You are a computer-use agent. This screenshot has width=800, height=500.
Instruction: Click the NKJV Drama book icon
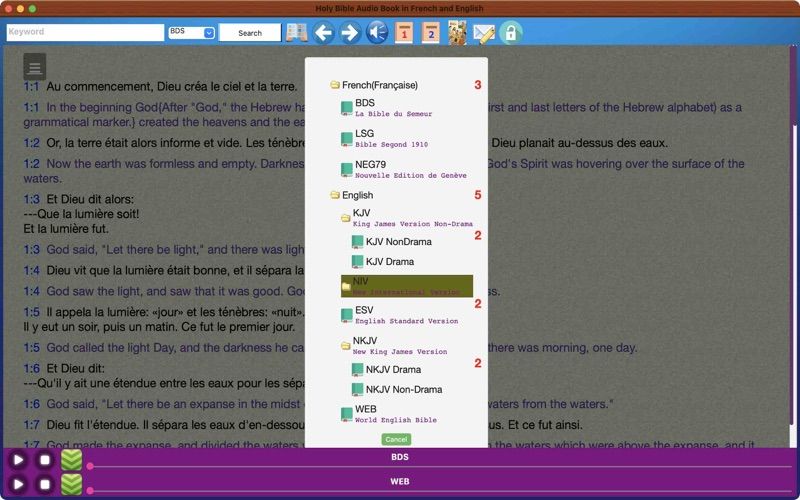(x=358, y=369)
